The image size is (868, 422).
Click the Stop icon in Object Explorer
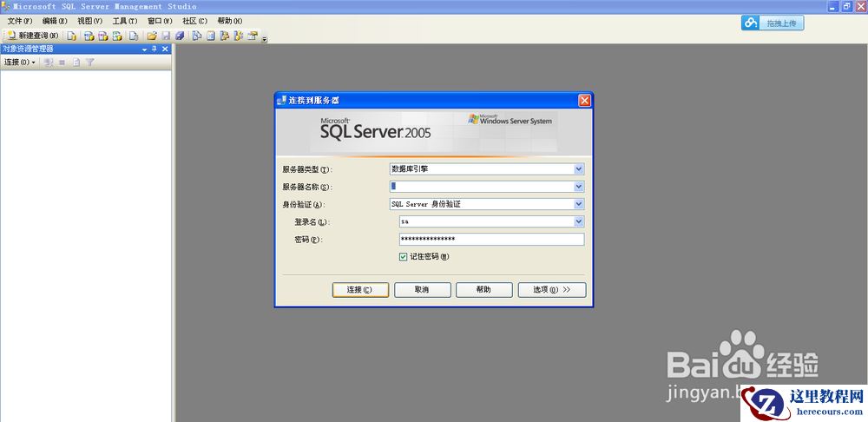[x=62, y=63]
